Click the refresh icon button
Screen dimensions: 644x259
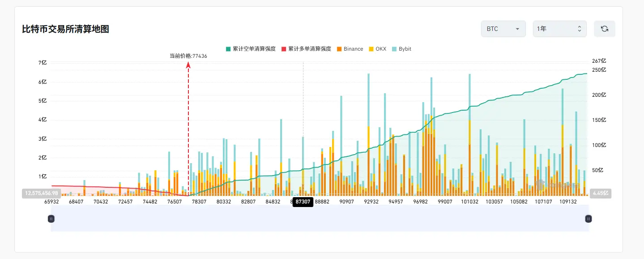[x=604, y=29]
